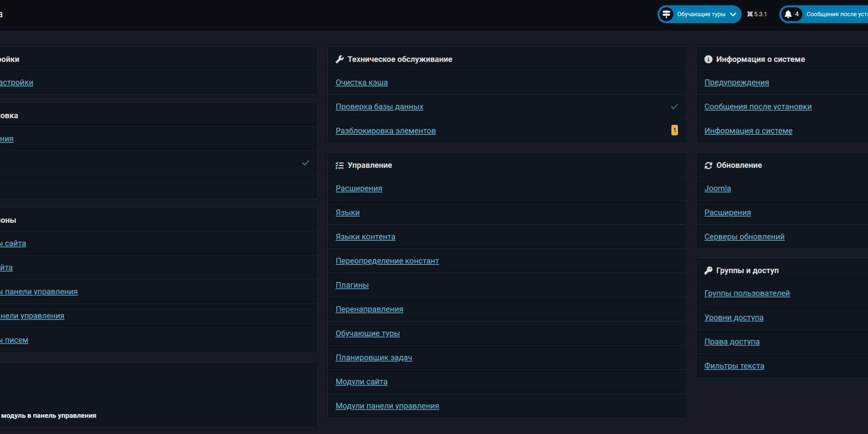Click the orange badge next to Разблокировка элементов
The height and width of the screenshot is (434, 868).
click(674, 131)
